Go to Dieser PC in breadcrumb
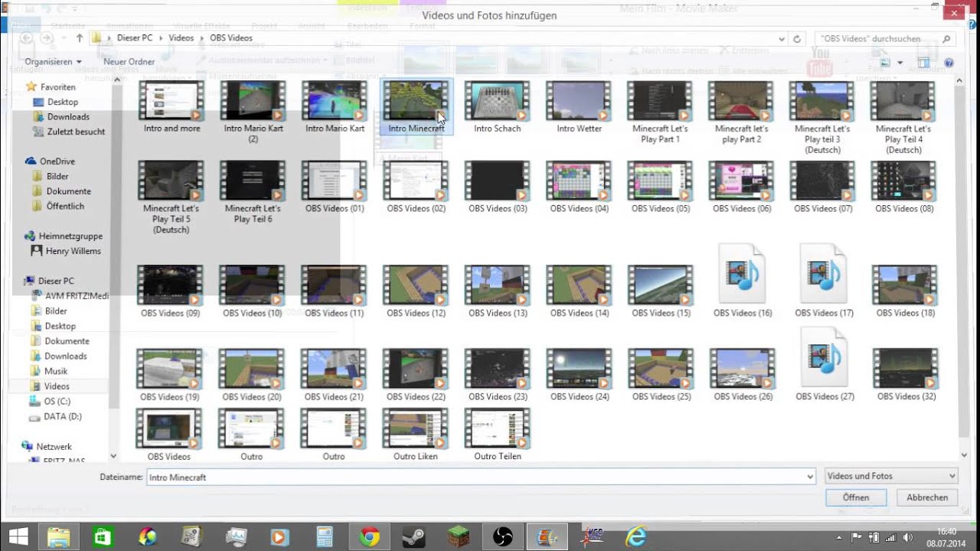Image resolution: width=980 pixels, height=551 pixels. point(135,37)
